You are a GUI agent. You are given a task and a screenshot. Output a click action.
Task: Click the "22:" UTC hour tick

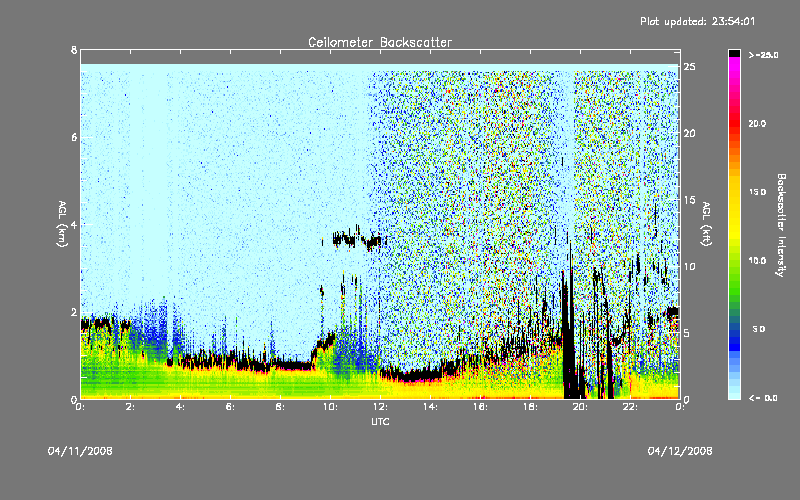click(630, 407)
